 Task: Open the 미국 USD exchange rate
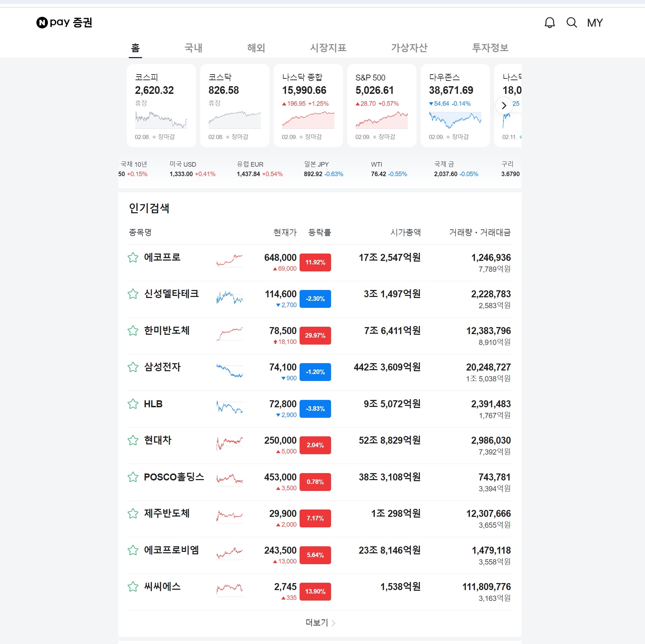[x=192, y=169]
